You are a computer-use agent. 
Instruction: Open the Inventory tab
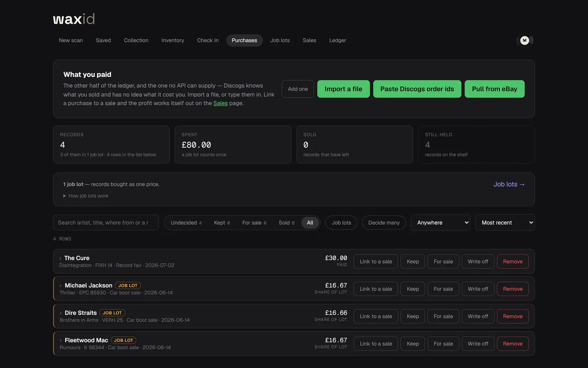coord(173,40)
